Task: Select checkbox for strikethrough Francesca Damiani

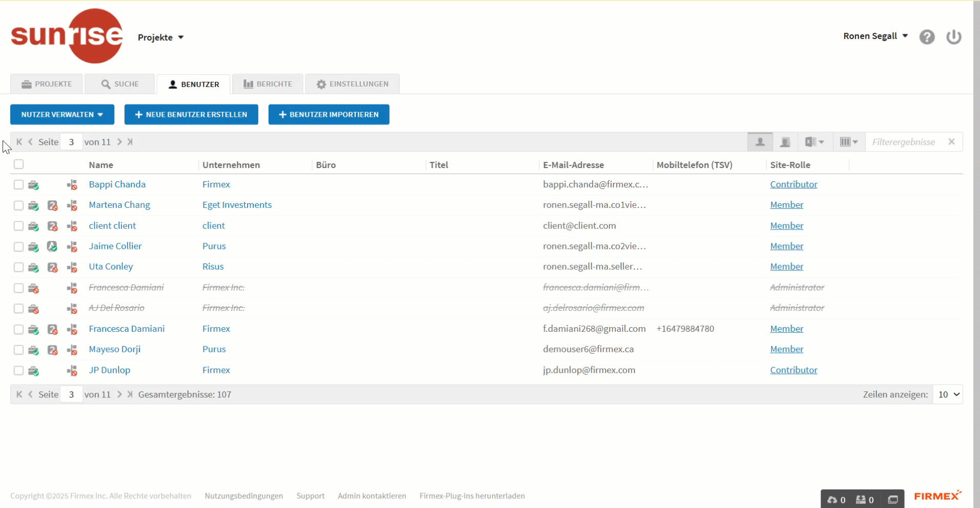Action: (x=19, y=288)
